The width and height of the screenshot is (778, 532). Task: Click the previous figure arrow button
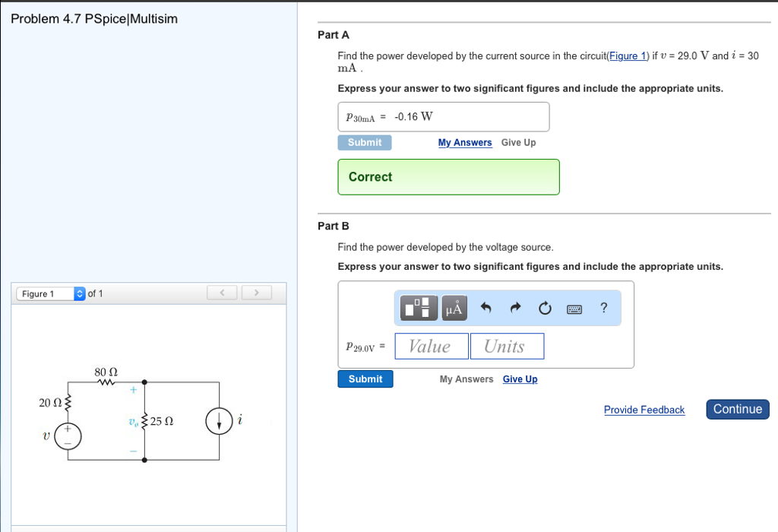(x=221, y=293)
